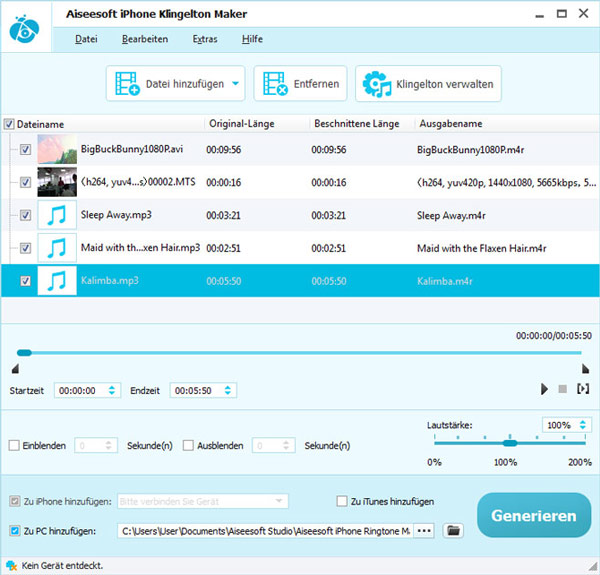Screen dimensions: 600x575
Task: Click the output path field for PC
Action: [x=265, y=531]
